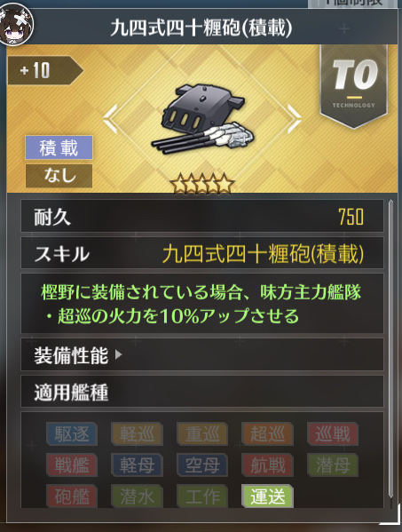Select the 空母 ship type tag
This screenshot has height=532, width=402.
point(202,465)
